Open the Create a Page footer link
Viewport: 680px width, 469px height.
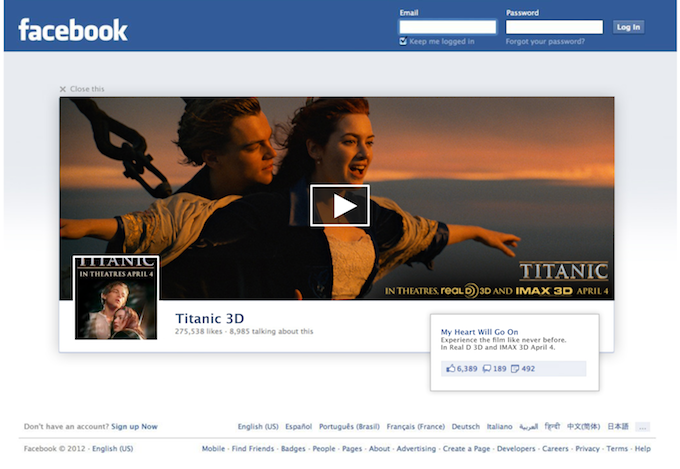tap(467, 449)
